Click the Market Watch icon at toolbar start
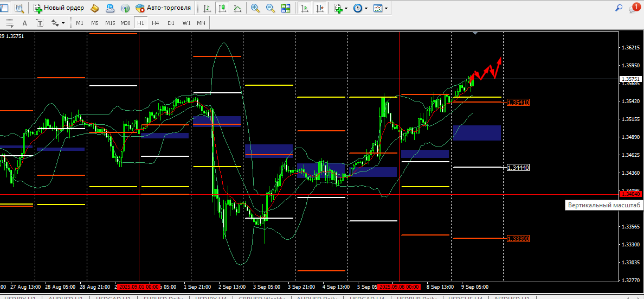Screen dimensions: 644x299 [4, 8]
